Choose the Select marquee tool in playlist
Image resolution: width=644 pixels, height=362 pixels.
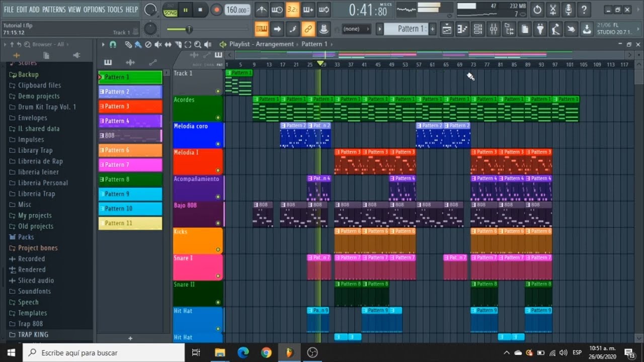(x=188, y=45)
